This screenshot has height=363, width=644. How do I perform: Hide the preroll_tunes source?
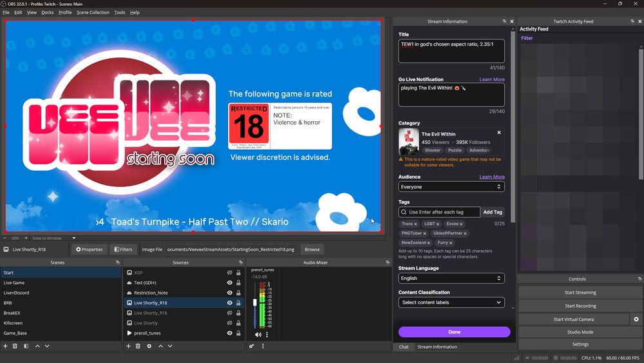point(230,333)
